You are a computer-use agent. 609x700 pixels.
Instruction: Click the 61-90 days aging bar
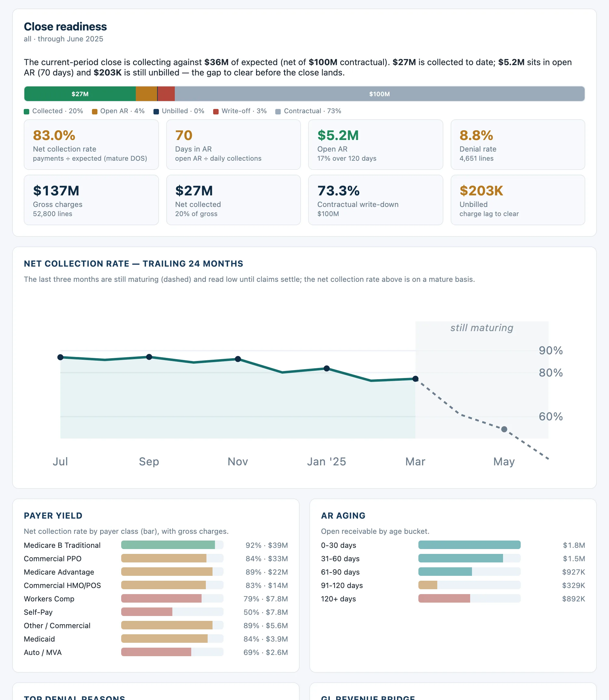tap(469, 572)
